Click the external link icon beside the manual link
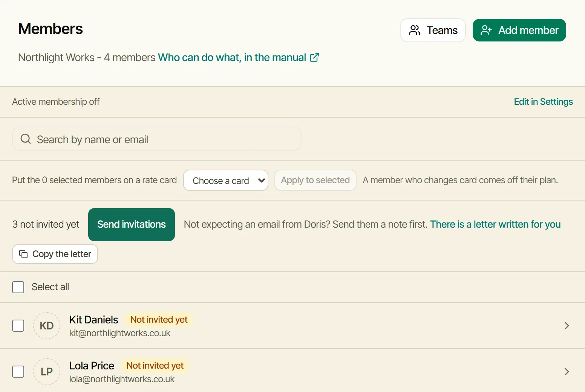 pyautogui.click(x=314, y=57)
